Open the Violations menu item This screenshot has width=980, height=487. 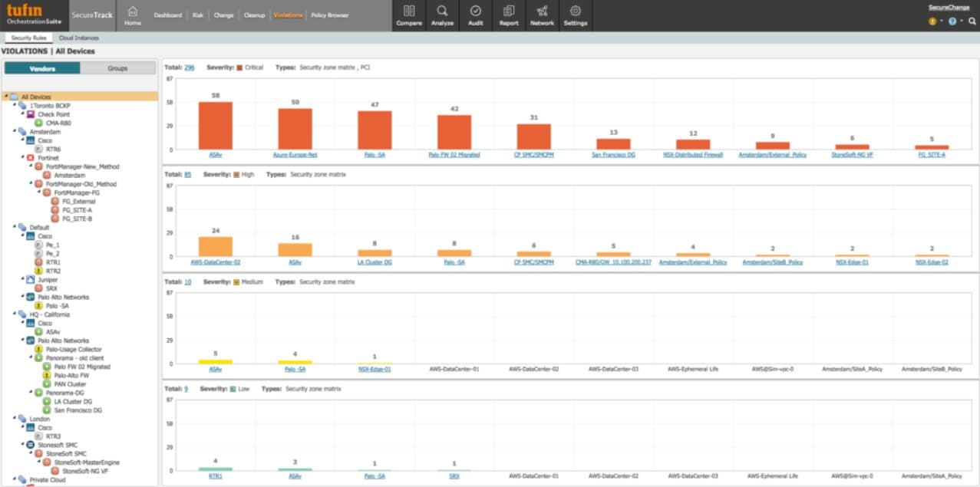click(x=287, y=15)
